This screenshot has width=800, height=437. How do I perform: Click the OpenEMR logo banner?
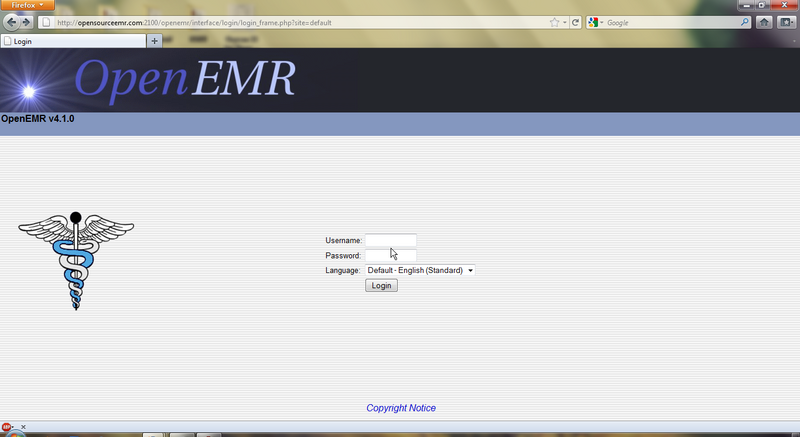pyautogui.click(x=185, y=80)
